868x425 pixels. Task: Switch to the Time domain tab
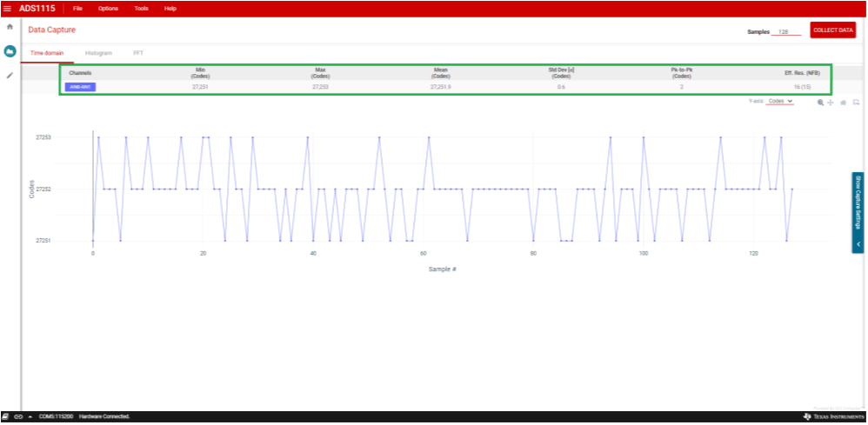click(x=47, y=53)
